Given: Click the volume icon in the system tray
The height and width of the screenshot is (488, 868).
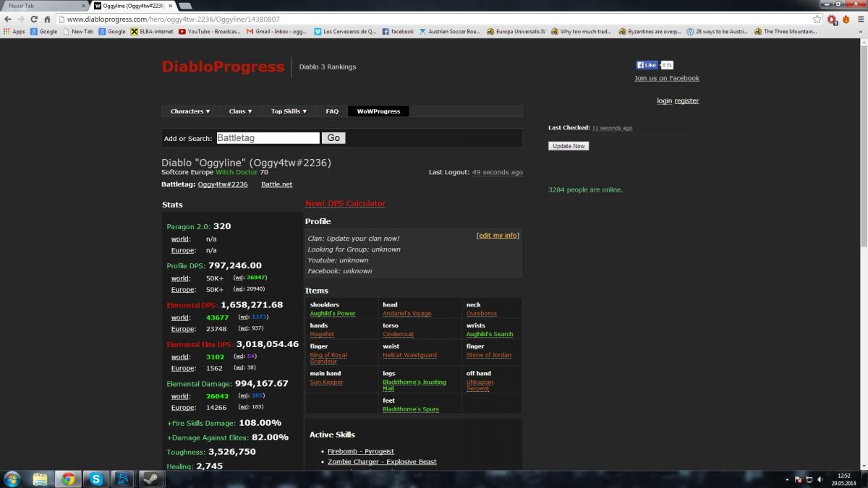Looking at the screenshot, I should 821,479.
